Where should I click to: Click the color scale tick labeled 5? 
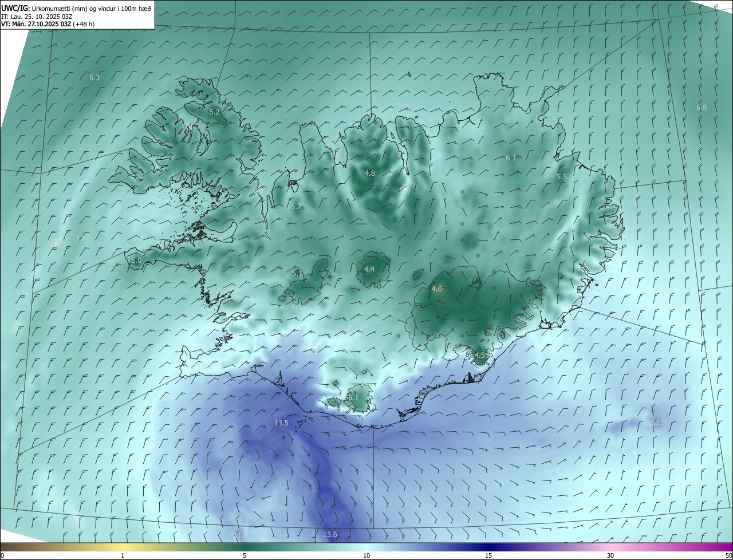(x=245, y=555)
